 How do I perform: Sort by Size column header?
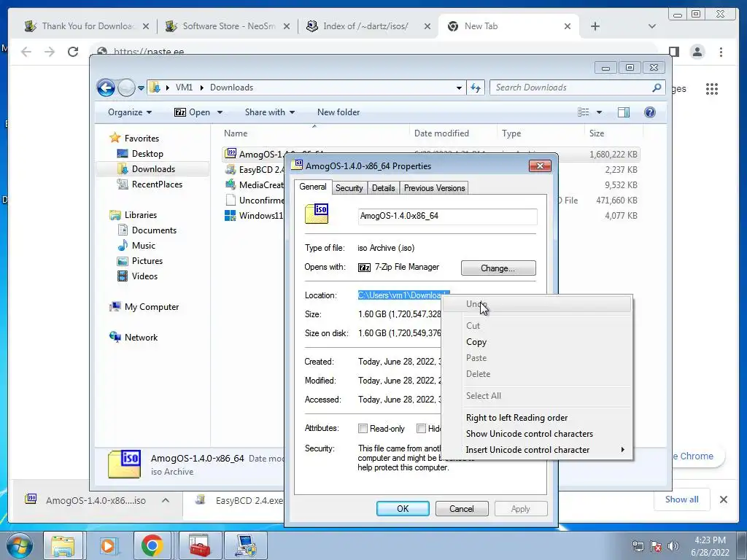click(x=597, y=133)
